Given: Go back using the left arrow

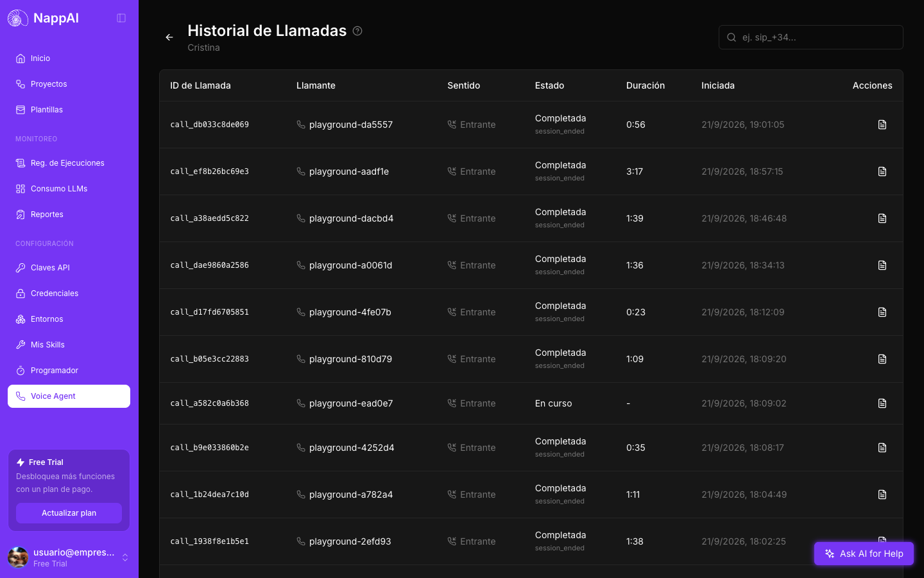Looking at the screenshot, I should click(169, 37).
